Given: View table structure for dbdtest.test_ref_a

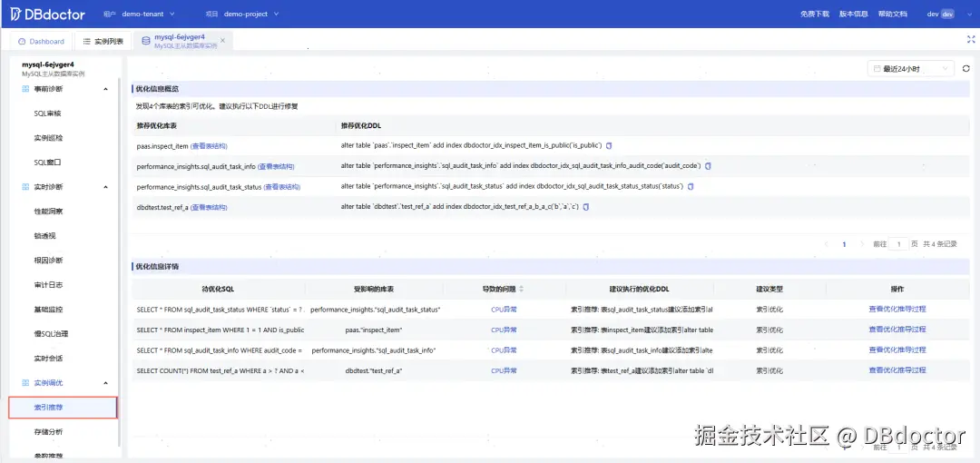Looking at the screenshot, I should pos(209,207).
